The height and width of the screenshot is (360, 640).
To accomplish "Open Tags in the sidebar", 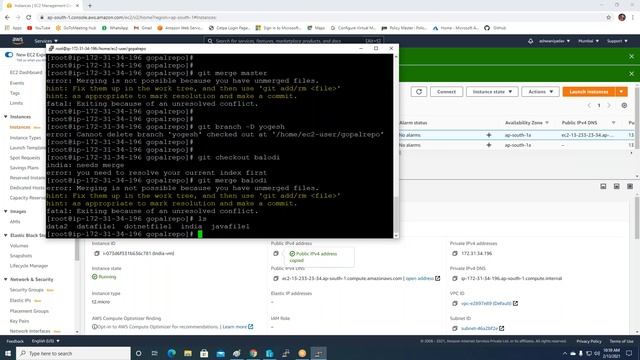I will [x=15, y=93].
